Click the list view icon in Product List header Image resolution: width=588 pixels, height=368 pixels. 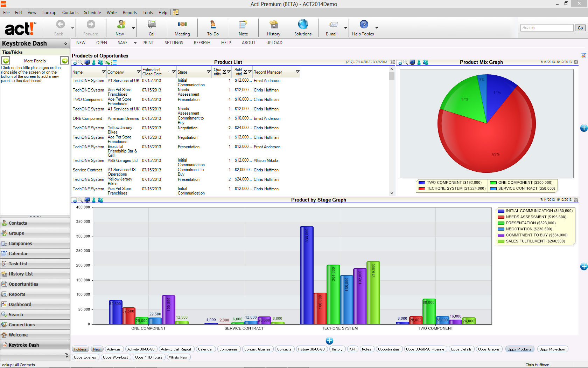(114, 62)
